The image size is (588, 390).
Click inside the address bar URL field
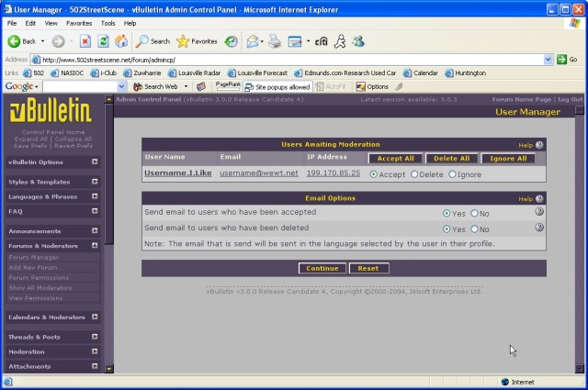pyautogui.click(x=287, y=60)
